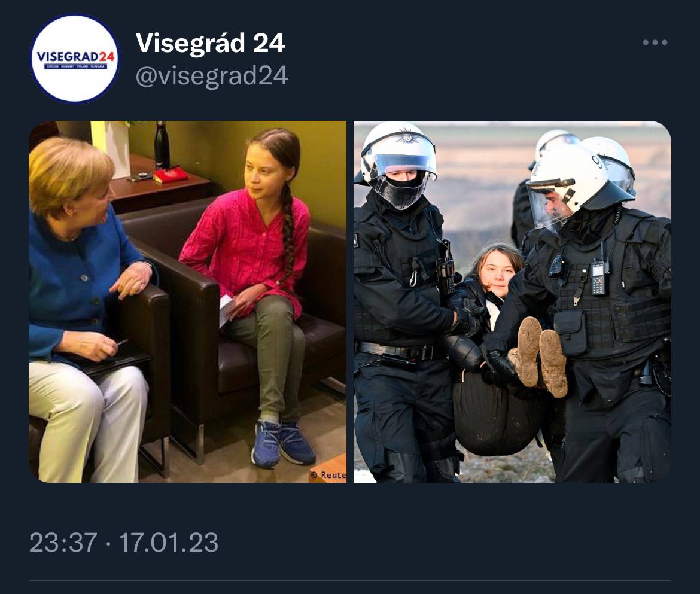The height and width of the screenshot is (594, 700).
Task: Open the three-dot more options menu
Action: click(x=655, y=42)
